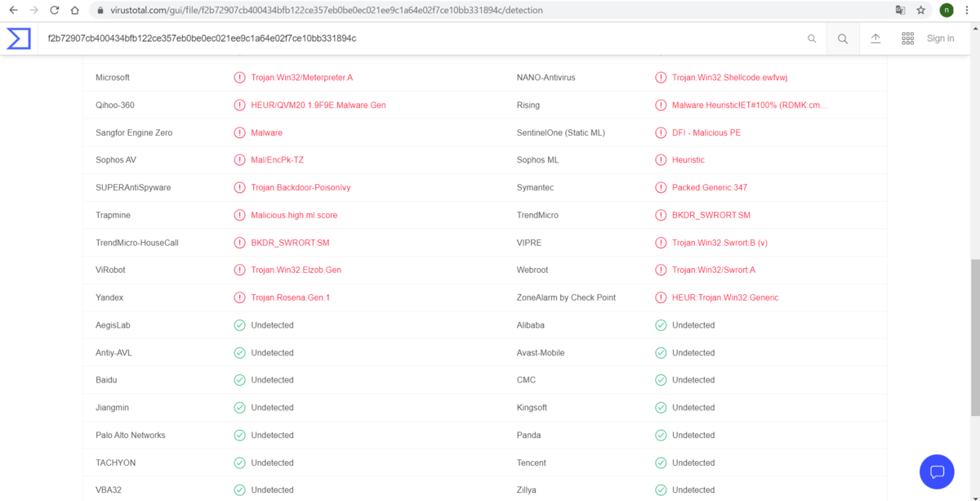Select Antiy-AVL vendor name
The height and width of the screenshot is (501, 980).
tap(114, 353)
